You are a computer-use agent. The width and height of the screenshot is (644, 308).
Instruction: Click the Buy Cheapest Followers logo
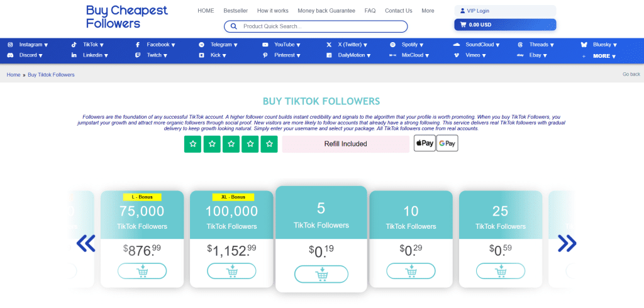pyautogui.click(x=127, y=17)
